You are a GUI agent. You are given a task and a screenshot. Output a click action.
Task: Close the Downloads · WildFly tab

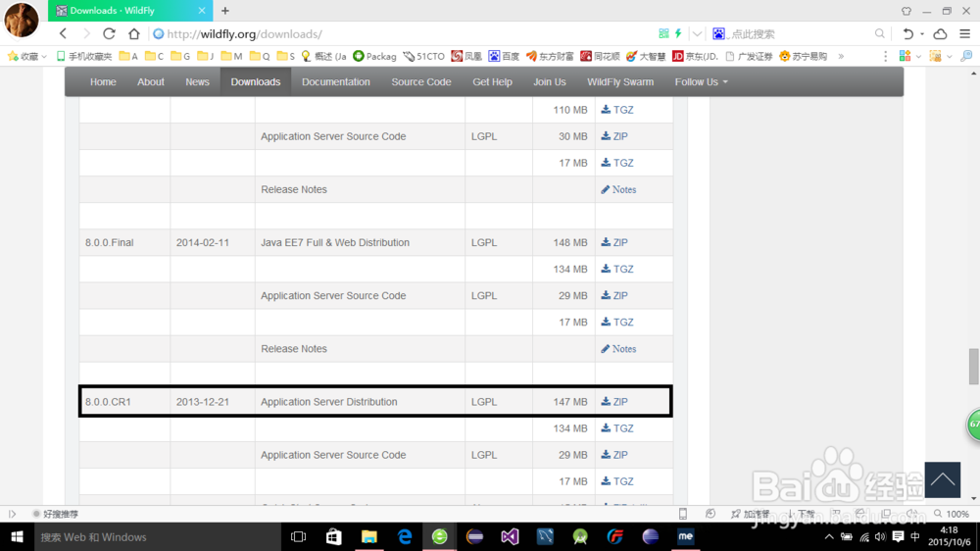pos(202,11)
